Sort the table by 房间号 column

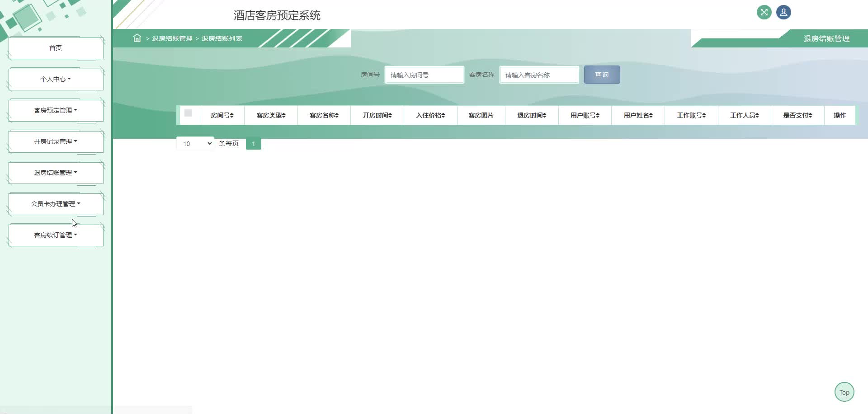[x=222, y=115]
